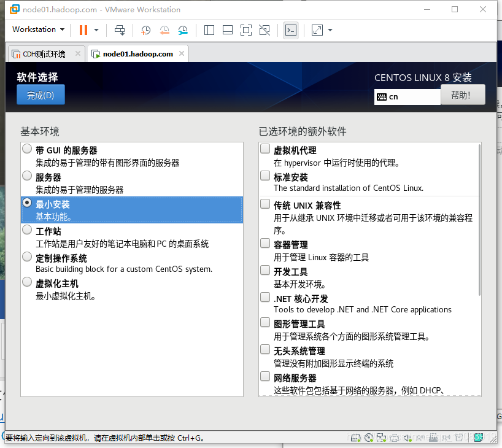This screenshot has height=448, width=502.
Task: Click the stretch guest display icon
Action: pos(317,30)
